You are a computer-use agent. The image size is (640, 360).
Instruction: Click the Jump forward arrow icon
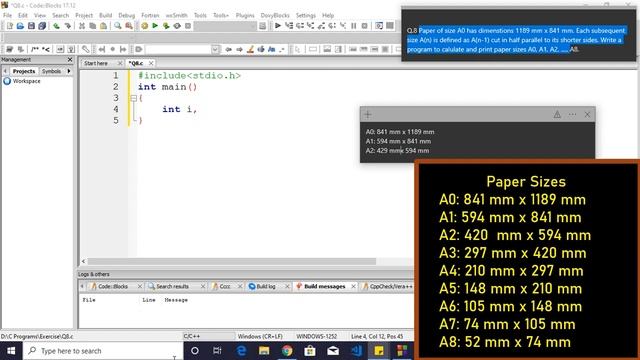click(240, 49)
